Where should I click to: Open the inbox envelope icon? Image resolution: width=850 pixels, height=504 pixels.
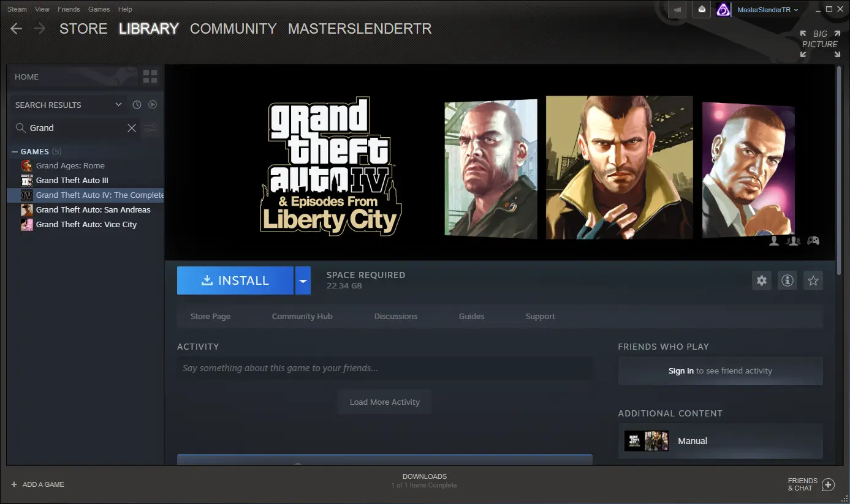[702, 10]
